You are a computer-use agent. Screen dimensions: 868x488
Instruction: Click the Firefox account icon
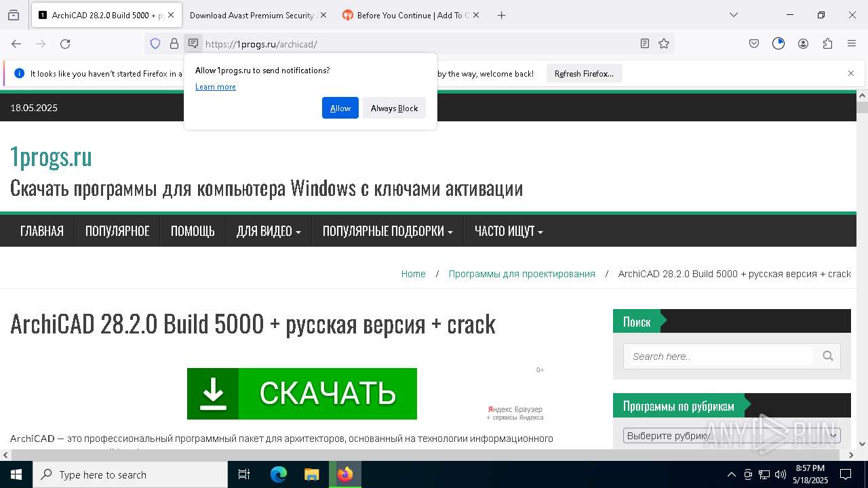(803, 43)
